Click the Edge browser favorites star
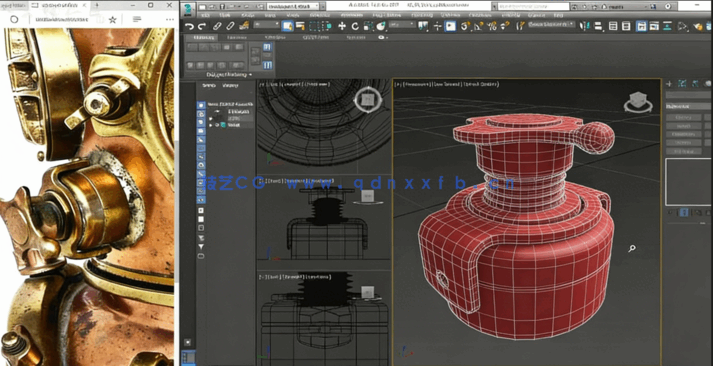The image size is (713, 366). coord(113,20)
